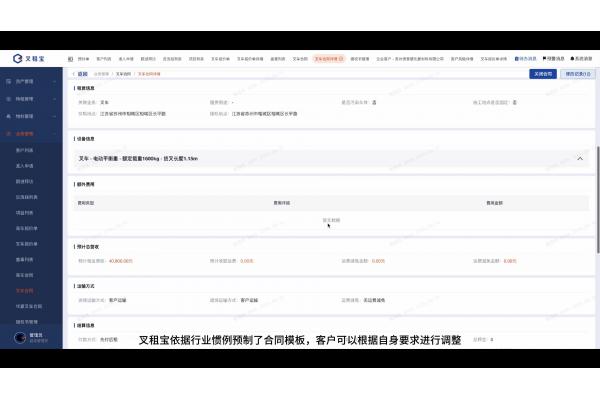Click the 关闭合同 button
The image size is (600, 400).
tap(541, 73)
